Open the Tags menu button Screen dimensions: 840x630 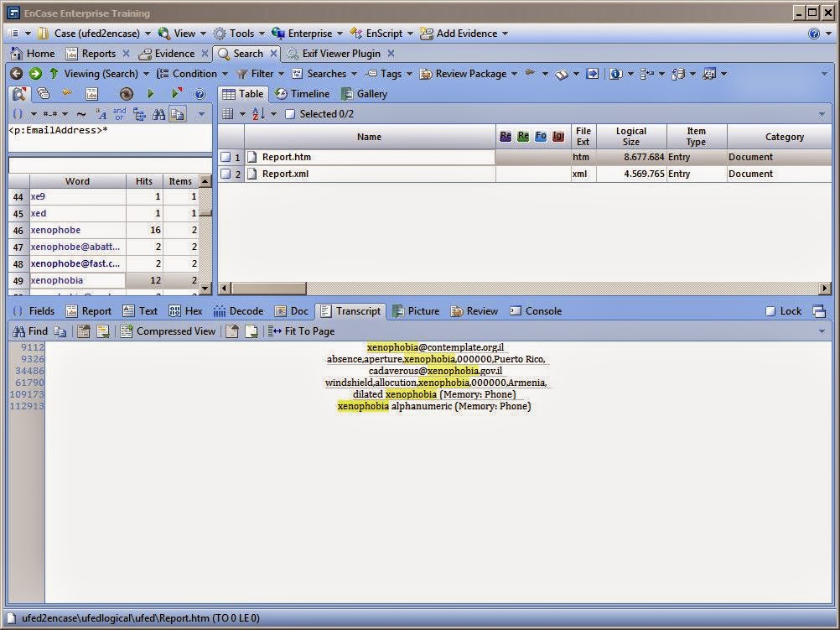click(388, 74)
